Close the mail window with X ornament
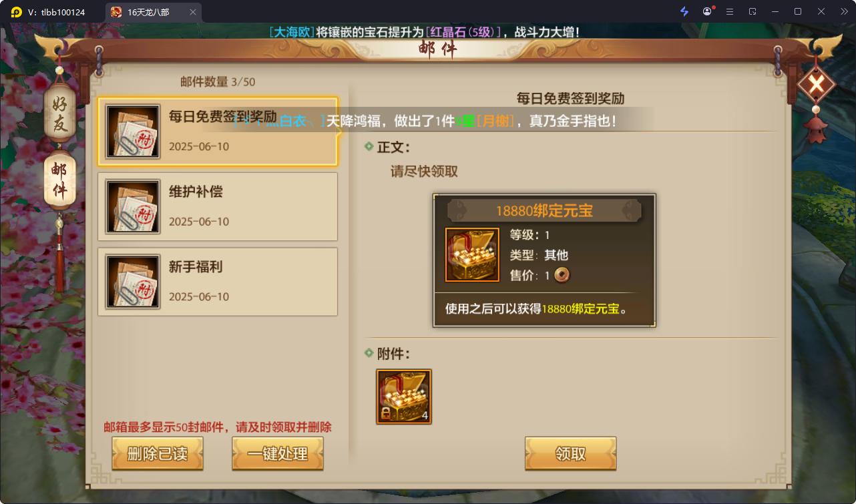Screen dimensions: 856x504 click(x=816, y=83)
